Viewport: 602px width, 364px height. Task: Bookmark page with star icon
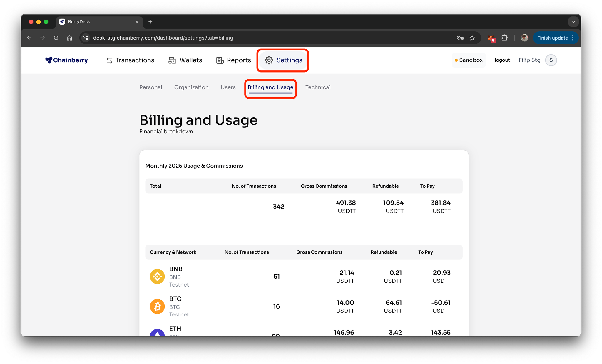[472, 38]
